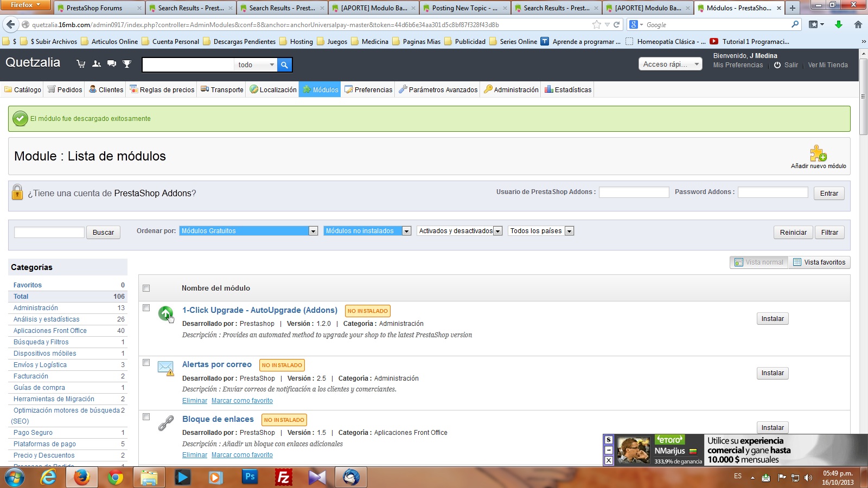Go to the Firefox home page icon

tap(858, 24)
